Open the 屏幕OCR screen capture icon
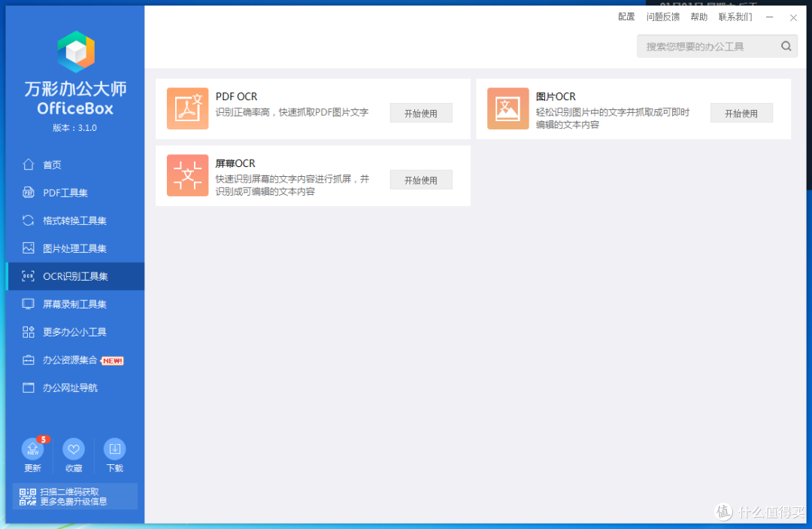The height and width of the screenshot is (529, 812). 187,175
